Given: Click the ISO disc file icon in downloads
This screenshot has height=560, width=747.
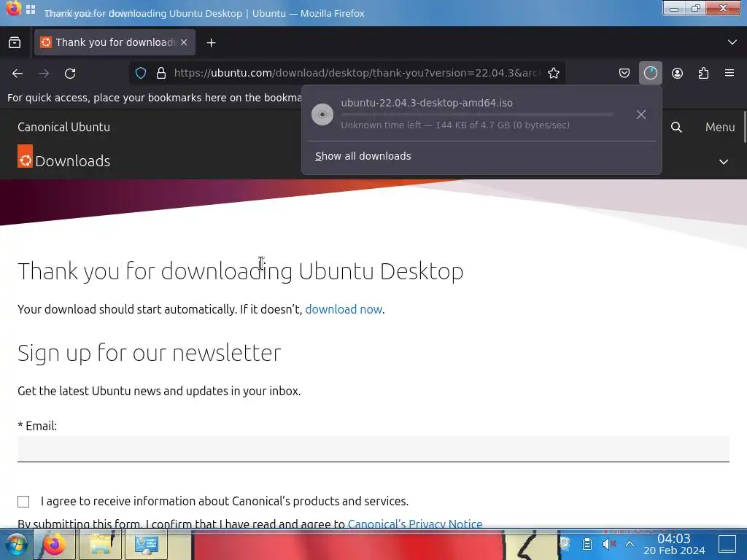Looking at the screenshot, I should pos(322,114).
